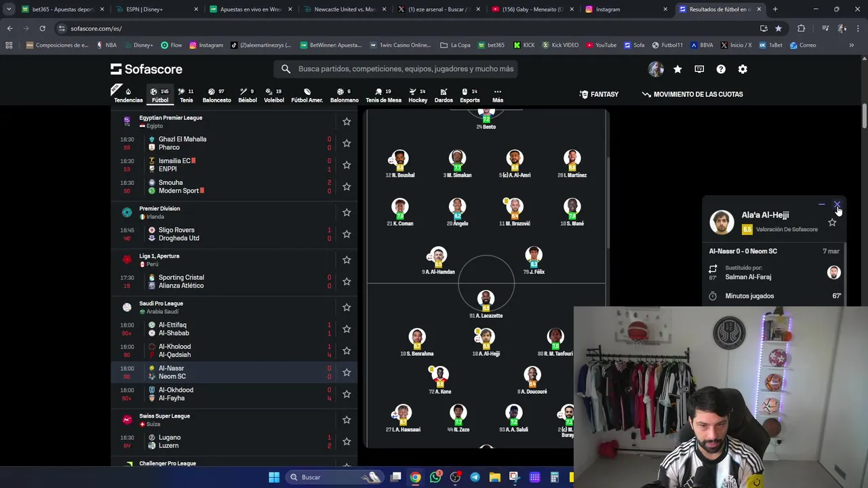Select player M. Brozović in lineup
The image size is (868, 488).
[515, 212]
